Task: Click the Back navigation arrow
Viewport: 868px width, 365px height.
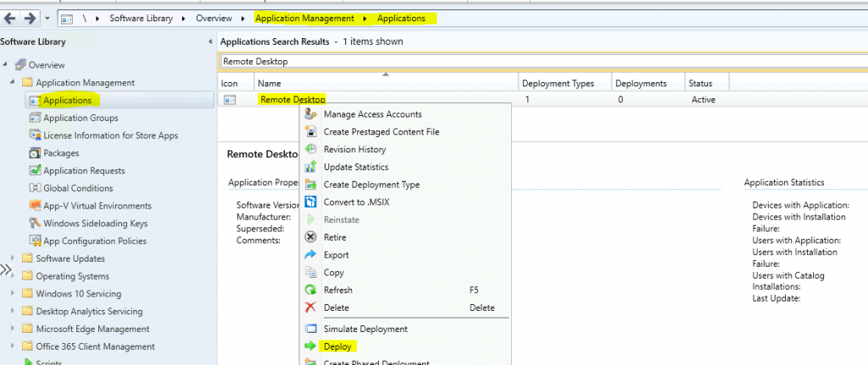Action: click(x=10, y=19)
